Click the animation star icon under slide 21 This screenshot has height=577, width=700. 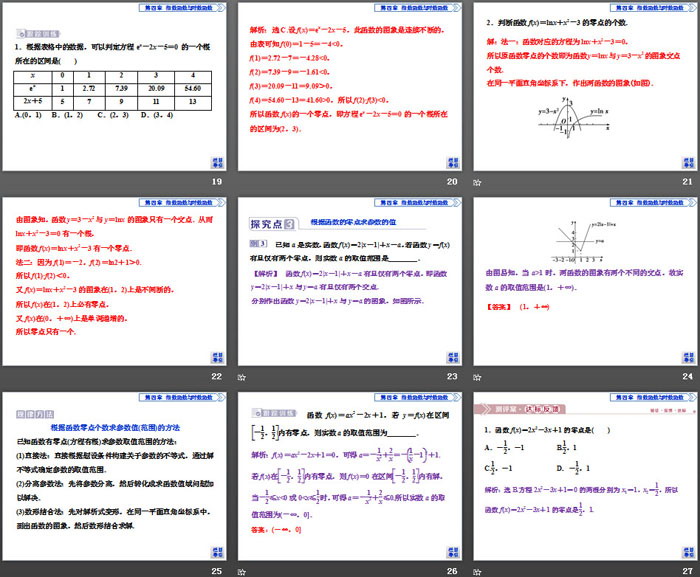[477, 182]
